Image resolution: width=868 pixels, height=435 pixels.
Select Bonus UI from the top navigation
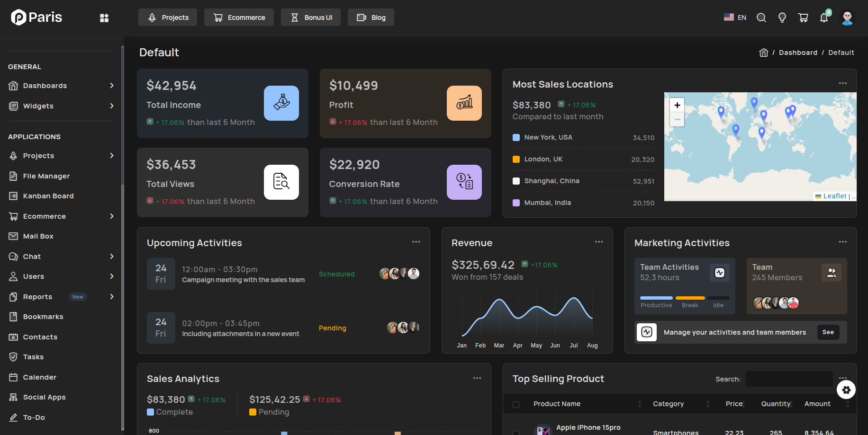pyautogui.click(x=311, y=17)
